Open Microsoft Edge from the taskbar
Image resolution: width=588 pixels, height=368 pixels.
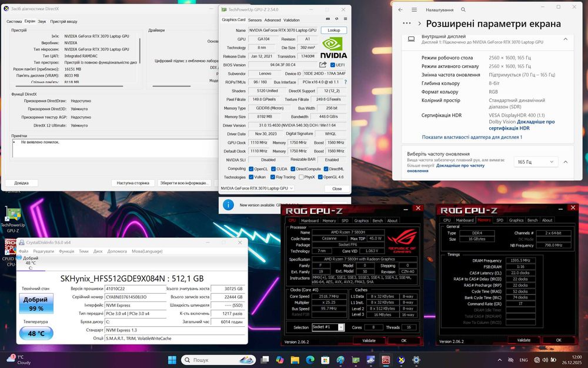click(310, 360)
